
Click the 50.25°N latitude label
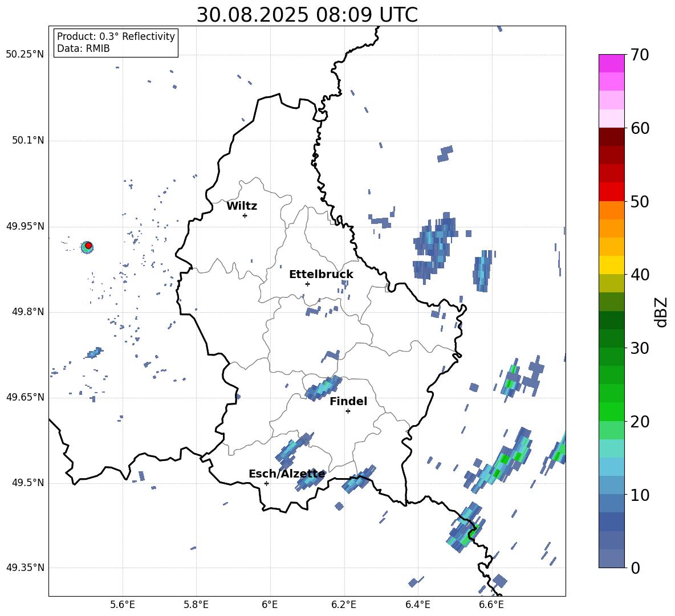click(25, 55)
